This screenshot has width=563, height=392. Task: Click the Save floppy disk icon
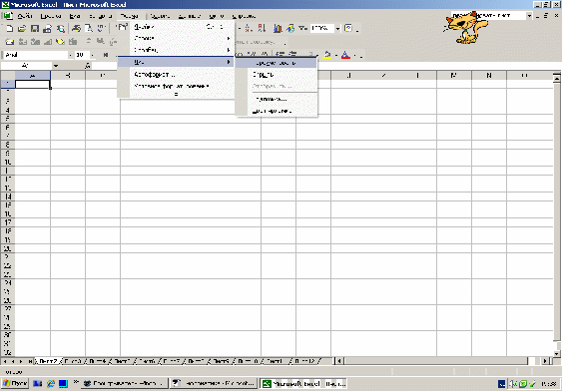click(x=35, y=29)
